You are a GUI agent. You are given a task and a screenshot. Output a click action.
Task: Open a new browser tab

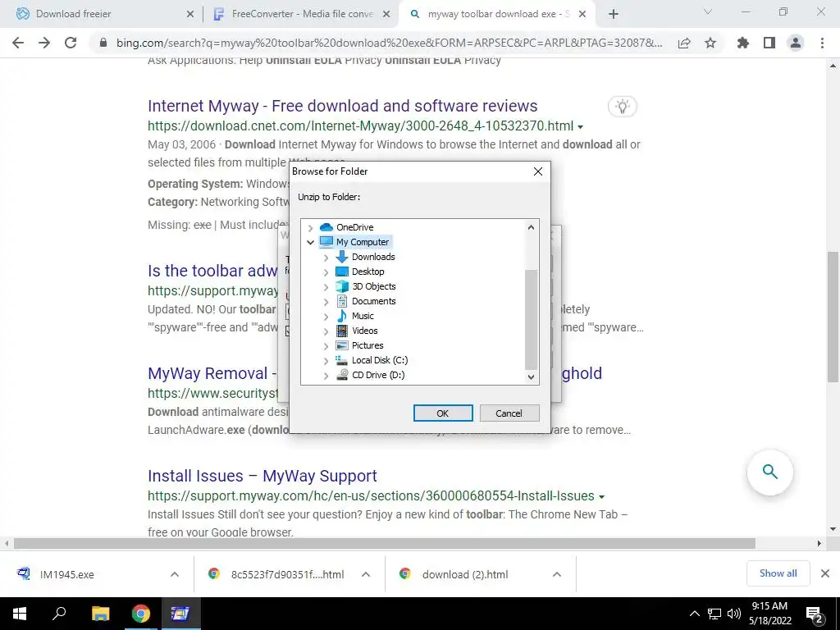coord(614,14)
